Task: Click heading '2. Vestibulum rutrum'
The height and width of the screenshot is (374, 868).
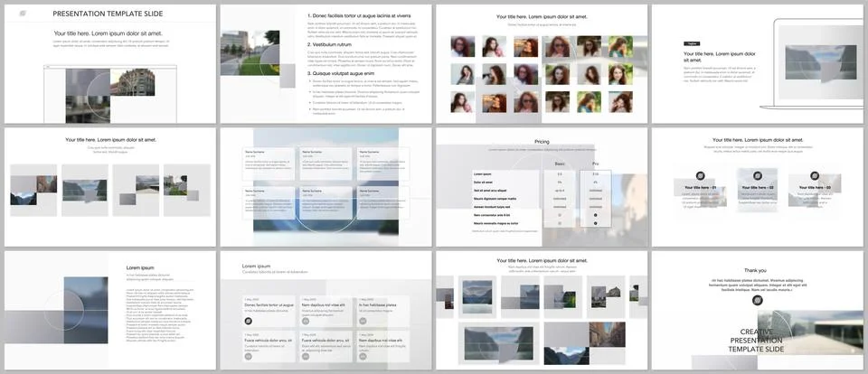Action: [x=329, y=44]
